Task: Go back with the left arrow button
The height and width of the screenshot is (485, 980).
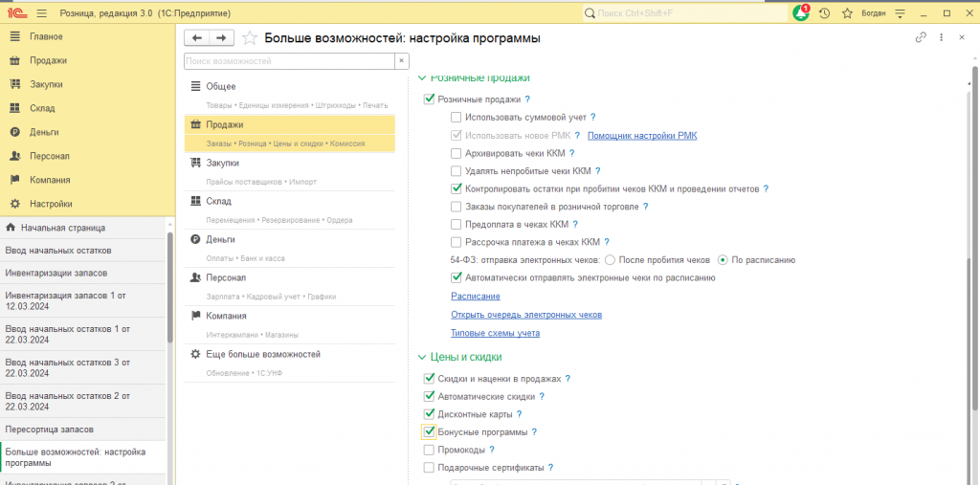Action: pos(197,38)
